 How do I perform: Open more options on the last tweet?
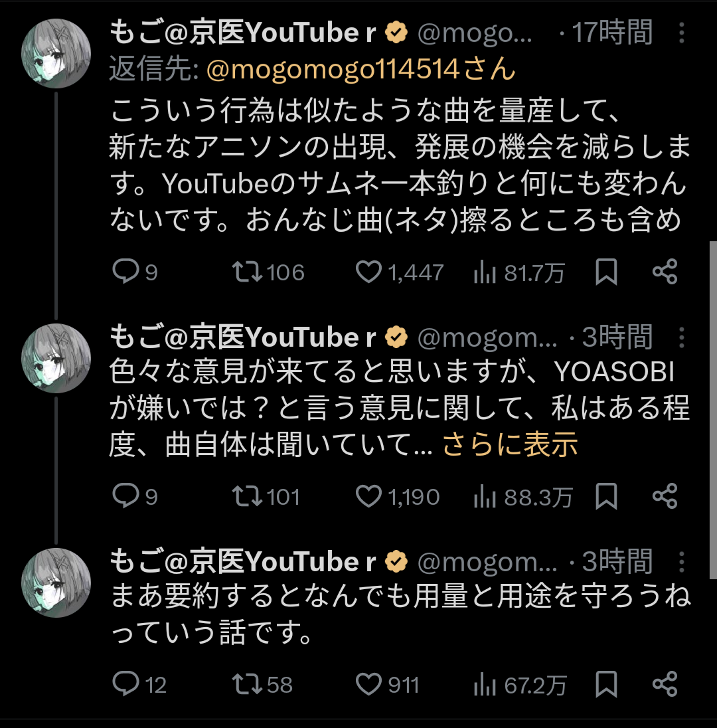(x=682, y=562)
